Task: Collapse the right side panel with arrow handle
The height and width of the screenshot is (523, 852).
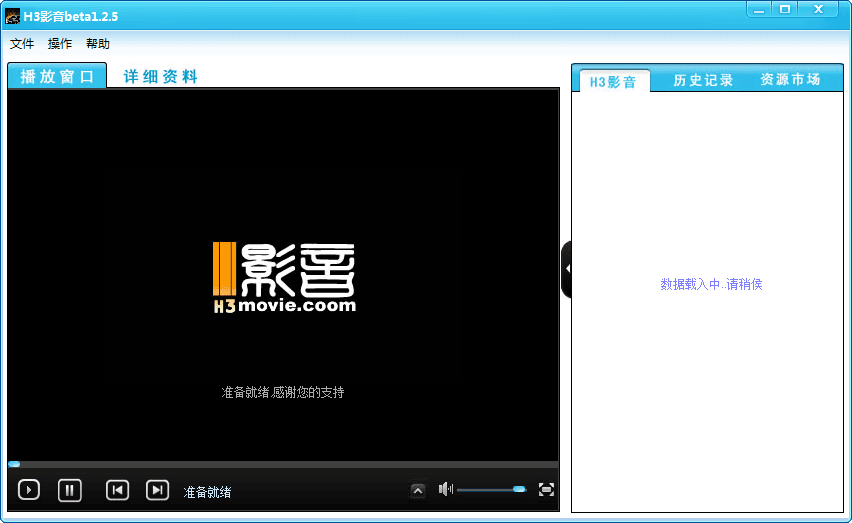Action: pyautogui.click(x=567, y=269)
